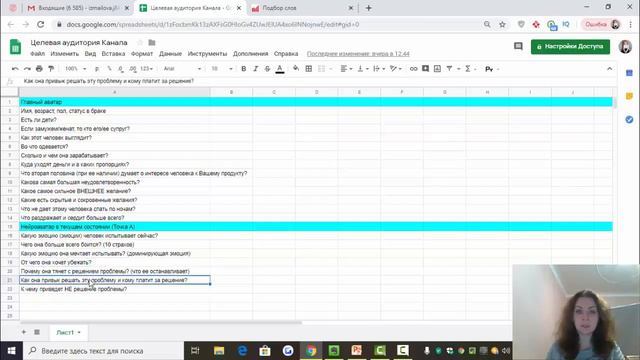Open the Google Sheets home icon
Screen dimensions: 640x360
pos(16,47)
